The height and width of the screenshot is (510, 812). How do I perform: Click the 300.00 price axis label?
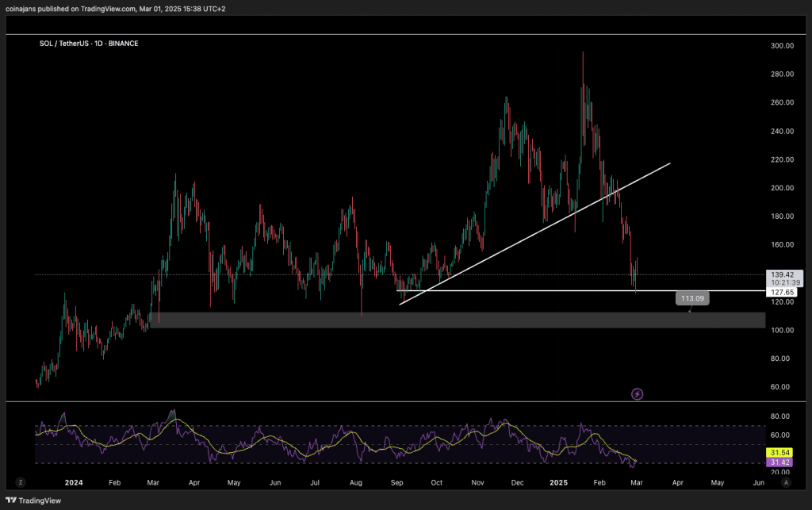[783, 46]
